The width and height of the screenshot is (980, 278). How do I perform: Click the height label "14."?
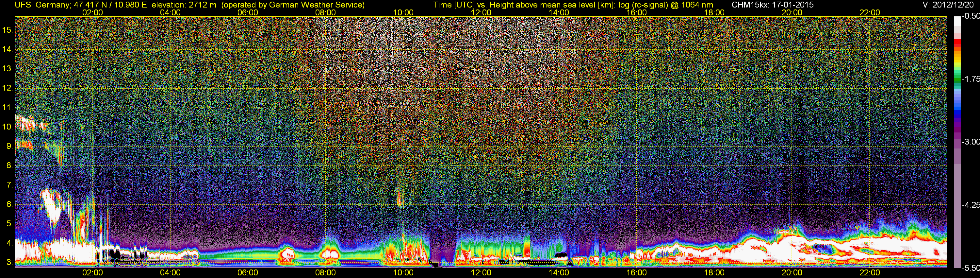tap(7, 49)
